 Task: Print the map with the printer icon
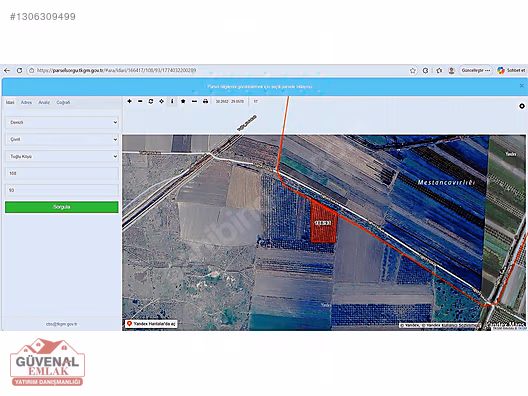click(205, 101)
